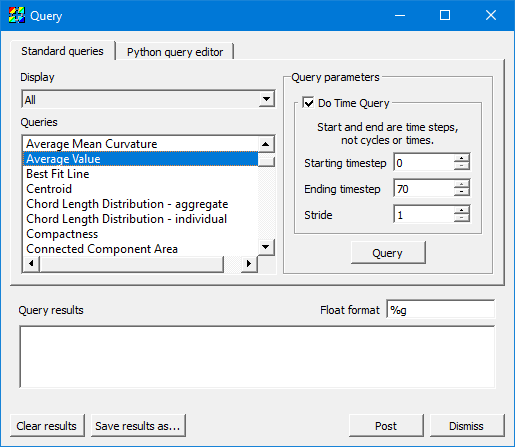Select Connected Component Area query
The width and height of the screenshot is (515, 447).
pyautogui.click(x=140, y=249)
